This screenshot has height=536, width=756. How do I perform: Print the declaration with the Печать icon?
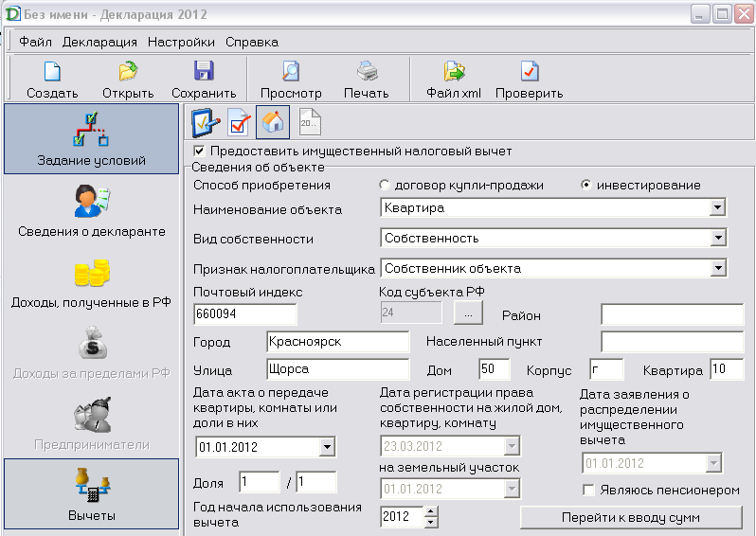pos(366,73)
